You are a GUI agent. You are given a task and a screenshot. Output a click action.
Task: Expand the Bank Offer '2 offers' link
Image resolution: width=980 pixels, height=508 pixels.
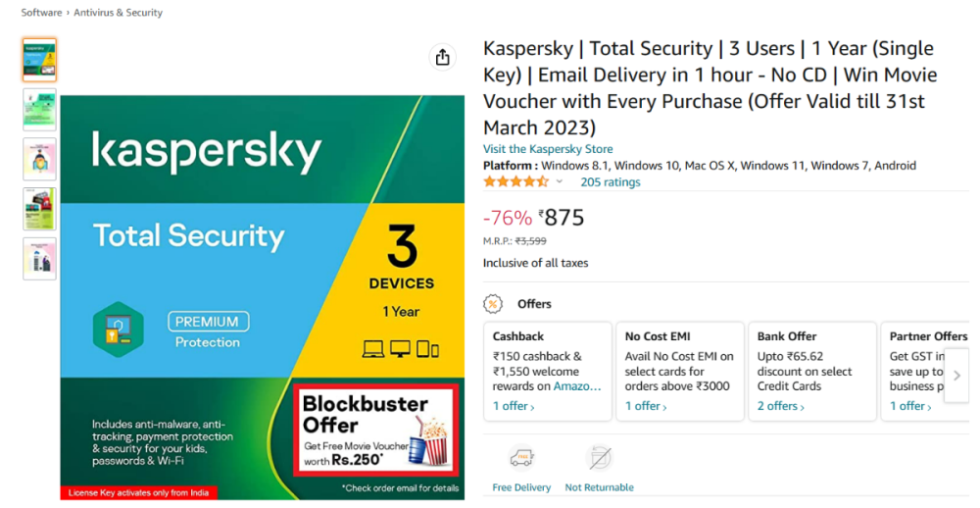[x=780, y=406]
